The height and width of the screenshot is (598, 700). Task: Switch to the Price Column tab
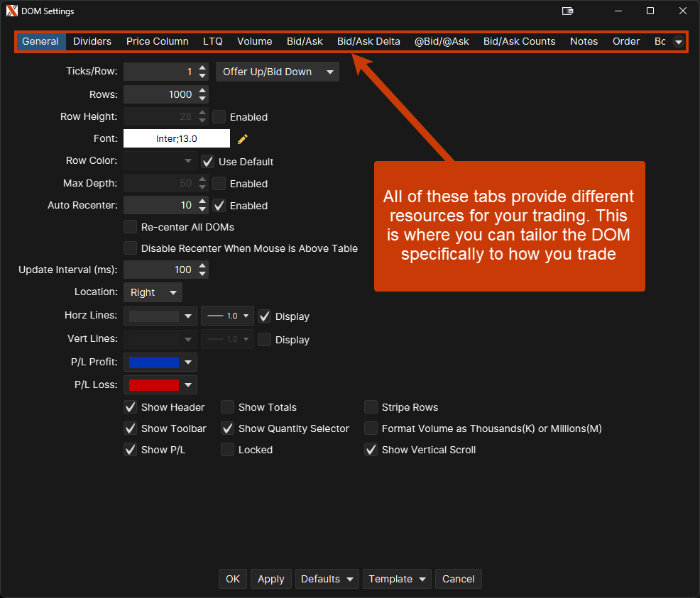click(x=158, y=41)
